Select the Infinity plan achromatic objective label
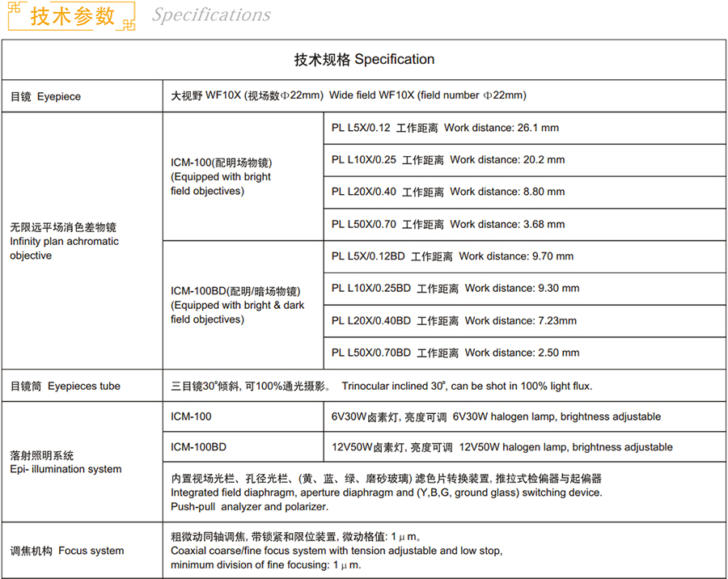 point(64,241)
